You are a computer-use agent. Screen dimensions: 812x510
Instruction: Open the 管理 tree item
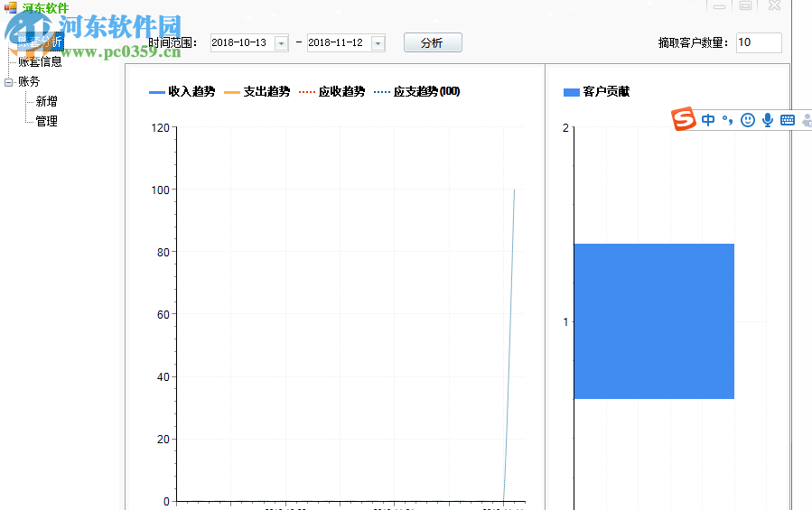pyautogui.click(x=47, y=121)
